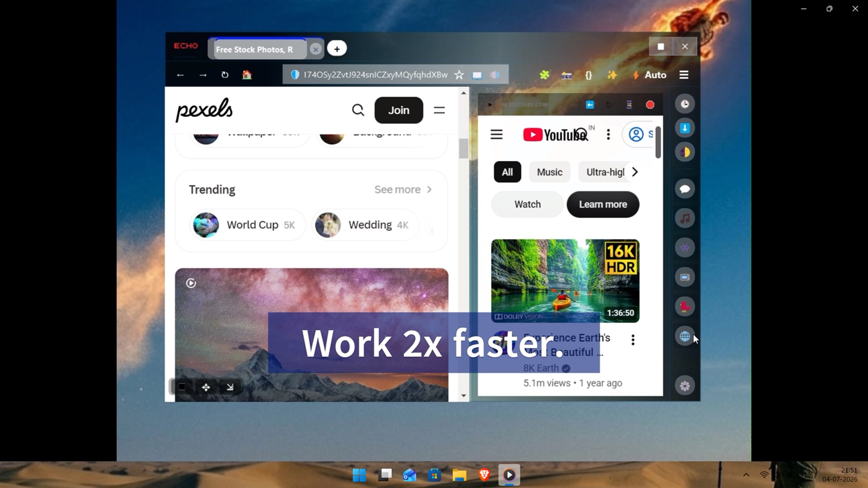Open the mountain night-sky video thumbnail
The height and width of the screenshot is (488, 868).
click(311, 335)
